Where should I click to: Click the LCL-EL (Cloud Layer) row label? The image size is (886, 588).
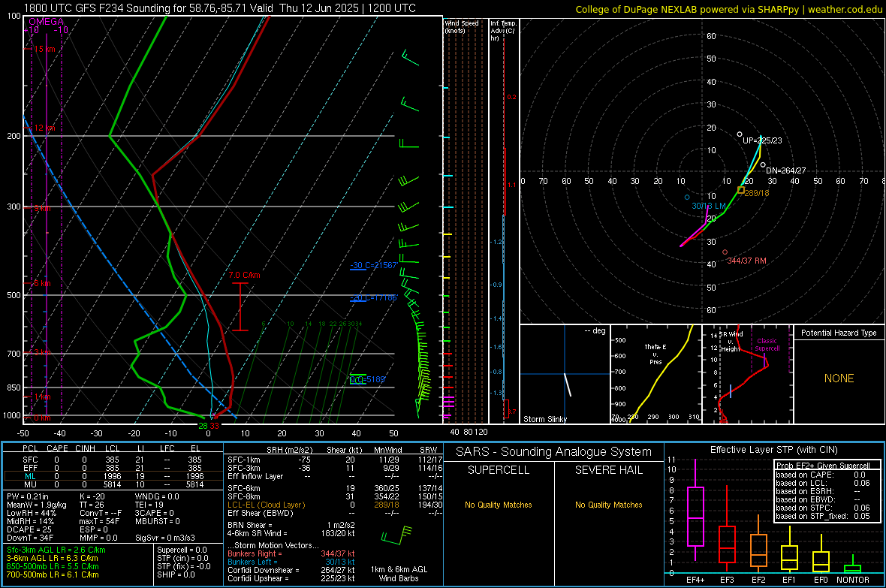pos(266,505)
